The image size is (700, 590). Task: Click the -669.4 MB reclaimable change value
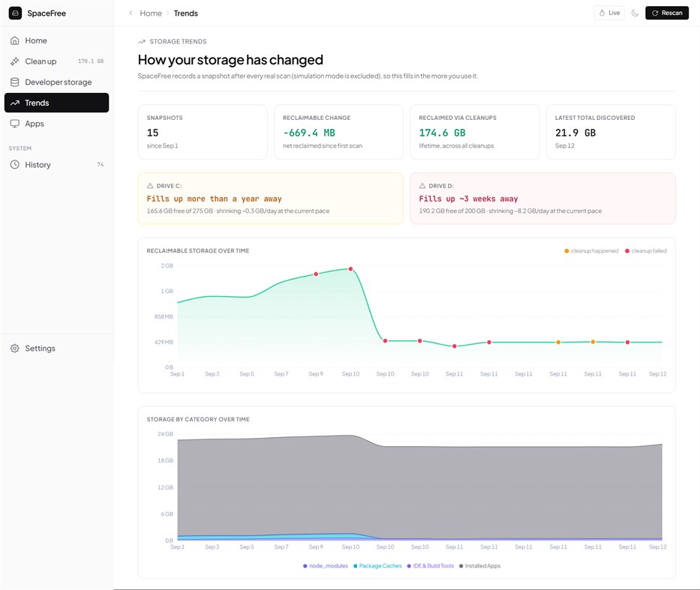point(309,133)
